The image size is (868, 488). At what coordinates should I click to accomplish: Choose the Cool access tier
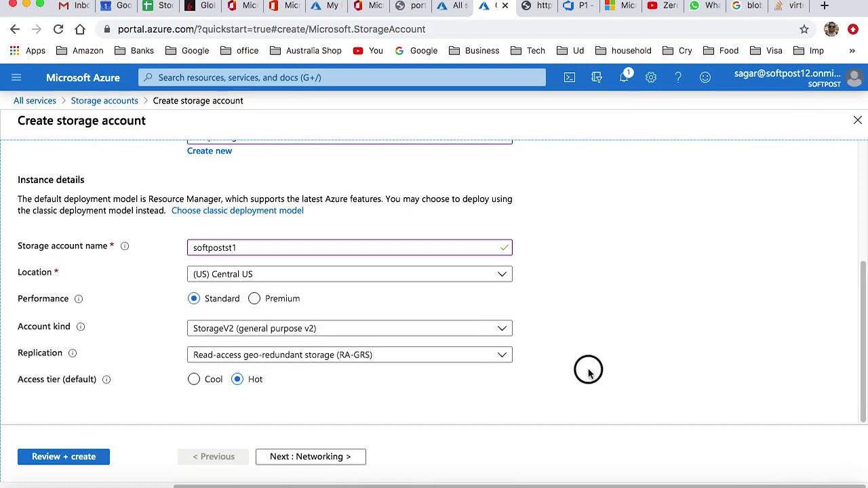point(194,379)
